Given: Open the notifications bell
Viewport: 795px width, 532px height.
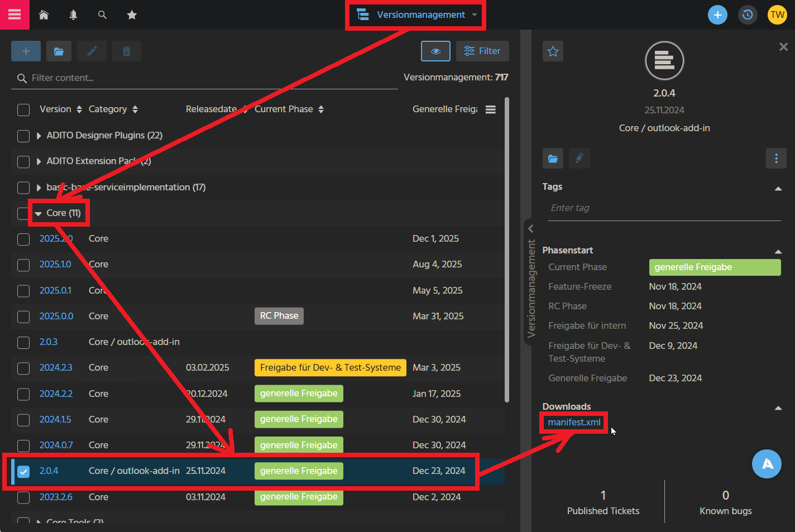Looking at the screenshot, I should click(73, 15).
